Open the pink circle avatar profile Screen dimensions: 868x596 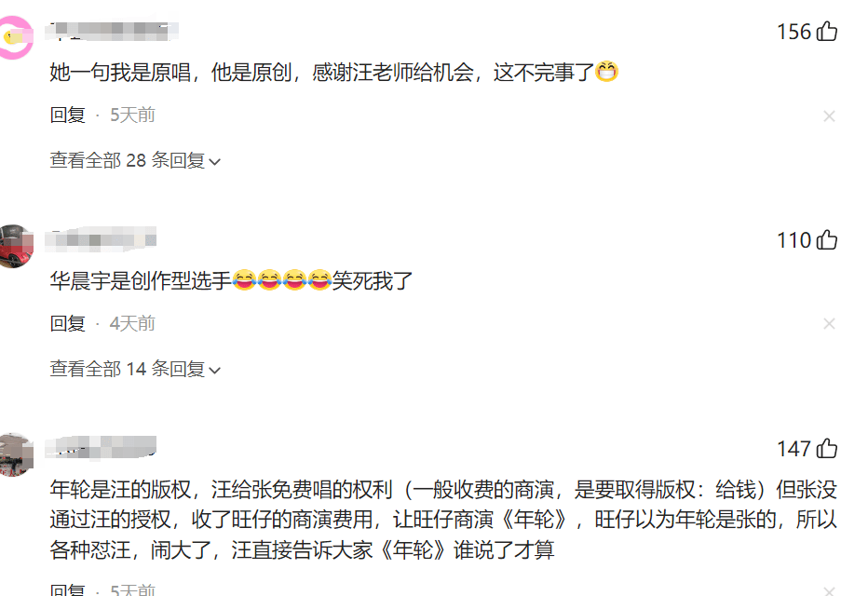pos(16,37)
